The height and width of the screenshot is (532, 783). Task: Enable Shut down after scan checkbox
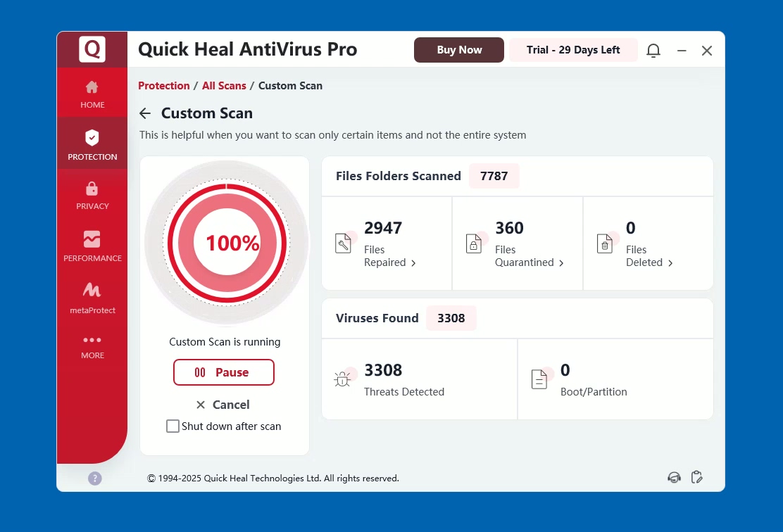click(173, 426)
